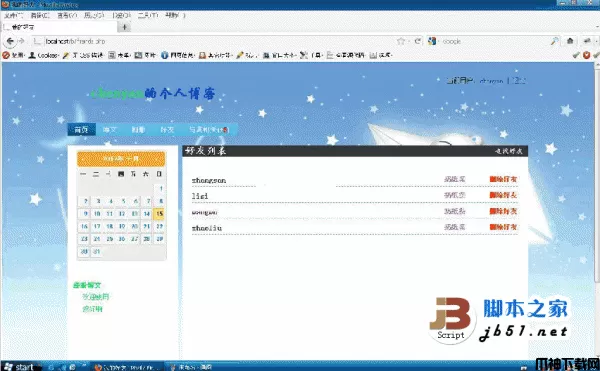Click the link at right of 好友列表 header
The height and width of the screenshot is (371, 600).
point(509,151)
